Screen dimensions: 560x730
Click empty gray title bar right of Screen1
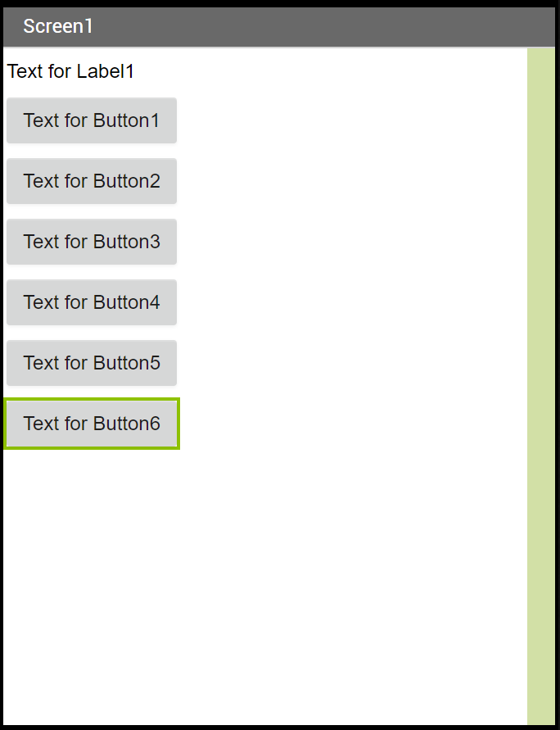click(x=327, y=26)
